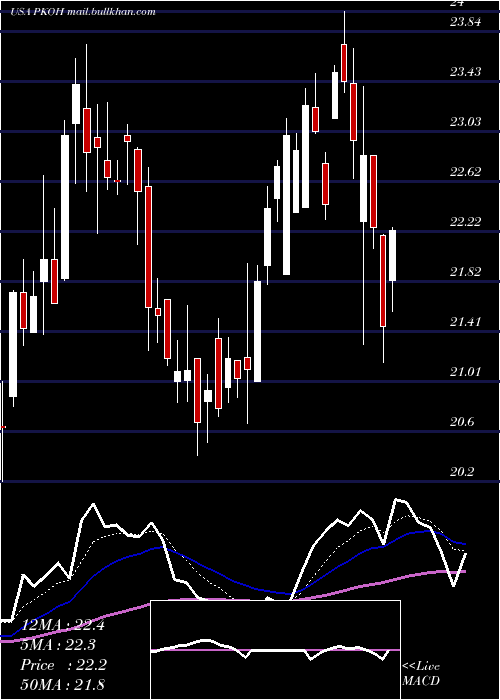Open the MACD inset chart
Viewport: 500px width, 700px height.
pos(275,650)
